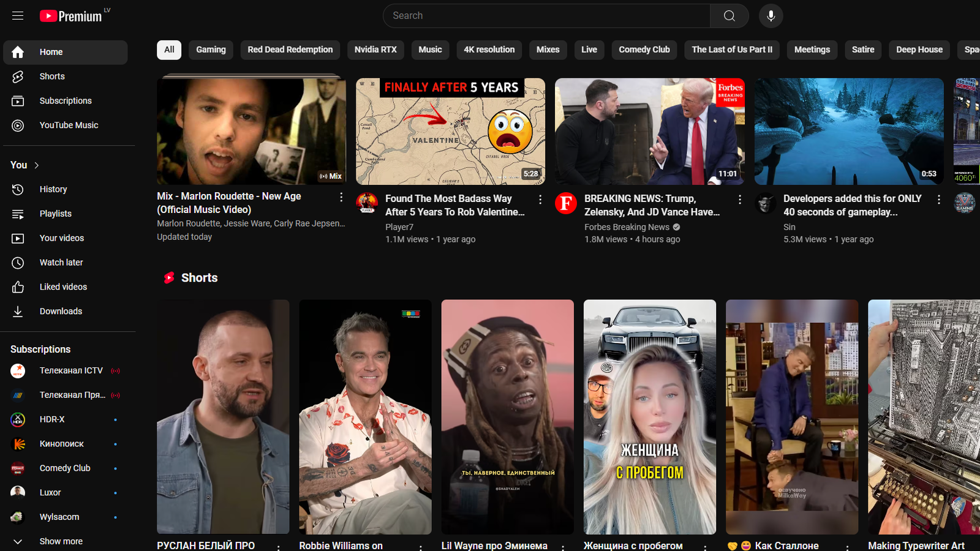Open the snowy gameplay video thumbnail
Screen dimensions: 980x551
pos(849,131)
